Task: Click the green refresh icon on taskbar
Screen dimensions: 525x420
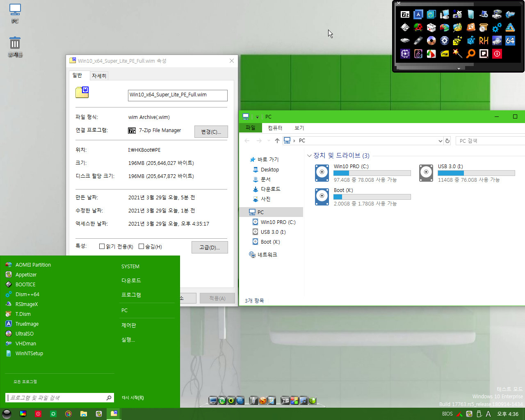Action: click(x=53, y=414)
